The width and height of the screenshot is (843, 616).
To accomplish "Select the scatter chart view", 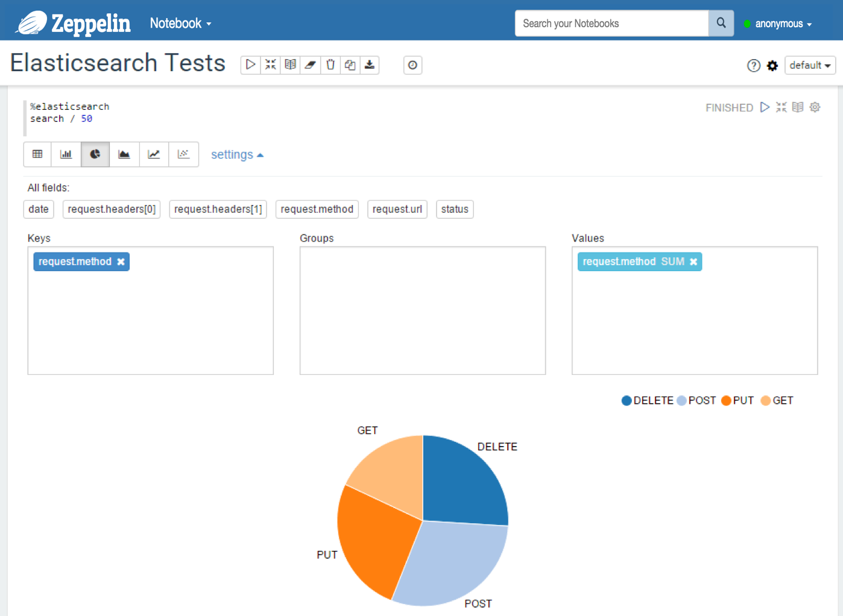I will (183, 154).
